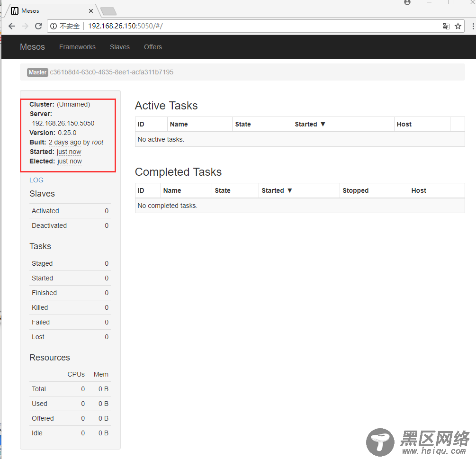Image resolution: width=476 pixels, height=459 pixels.
Task: Click the Version 0.25.0 text
Action: [x=53, y=133]
